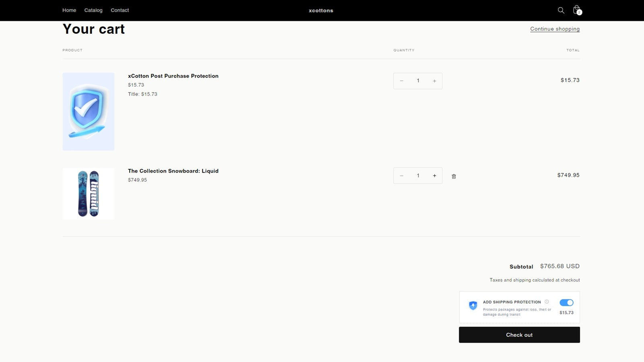644x362 pixels.
Task: Open the xCotton Post Purchase Protection product link
Action: [x=173, y=76]
